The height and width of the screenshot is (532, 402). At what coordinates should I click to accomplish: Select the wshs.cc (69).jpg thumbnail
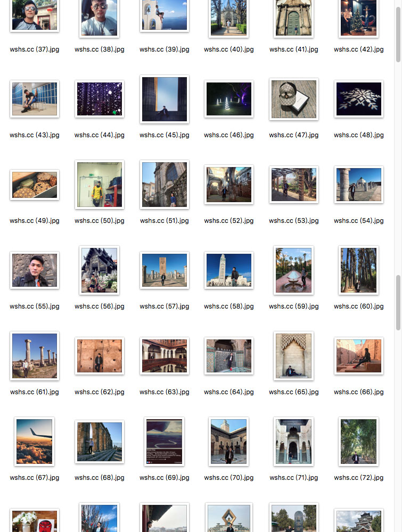(x=165, y=442)
